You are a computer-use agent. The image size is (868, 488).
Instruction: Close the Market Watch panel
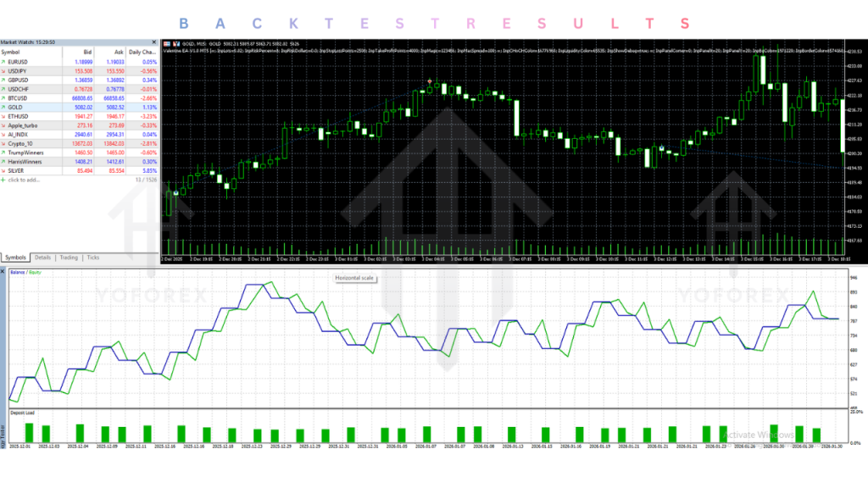[154, 42]
